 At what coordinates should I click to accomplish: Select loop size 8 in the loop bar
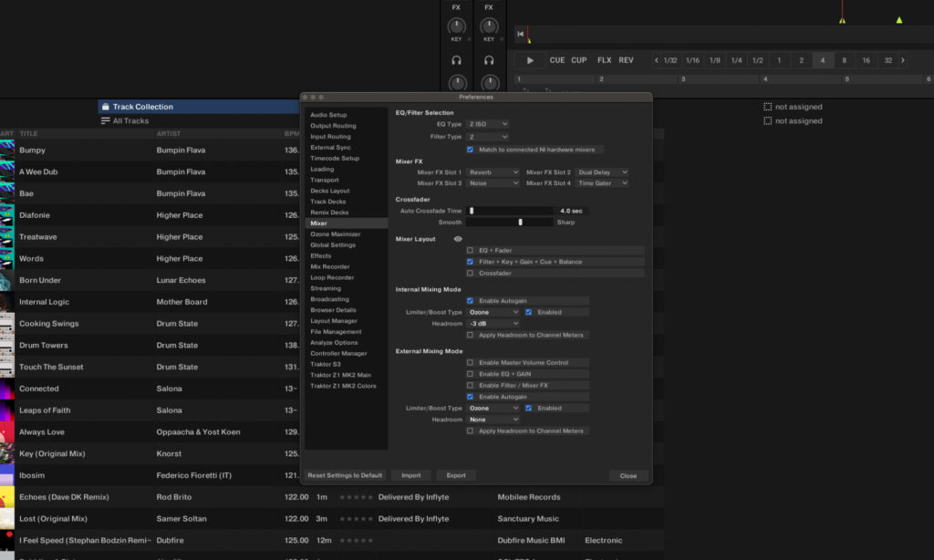pos(845,59)
